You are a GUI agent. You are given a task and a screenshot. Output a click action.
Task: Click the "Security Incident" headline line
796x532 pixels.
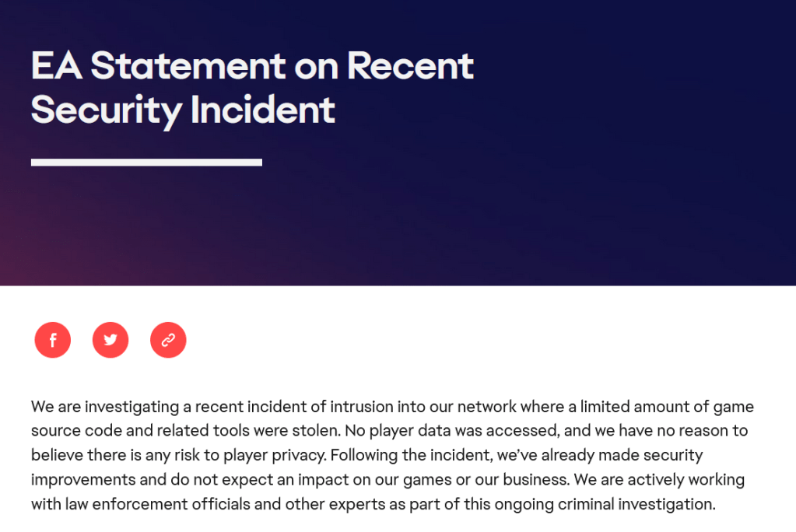[183, 110]
